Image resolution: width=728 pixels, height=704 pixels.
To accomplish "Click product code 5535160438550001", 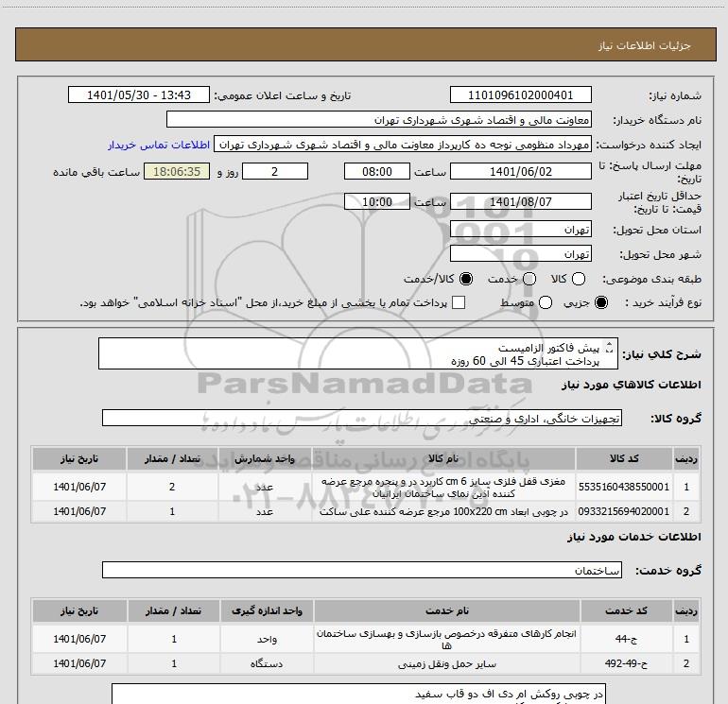I will pos(624,487).
